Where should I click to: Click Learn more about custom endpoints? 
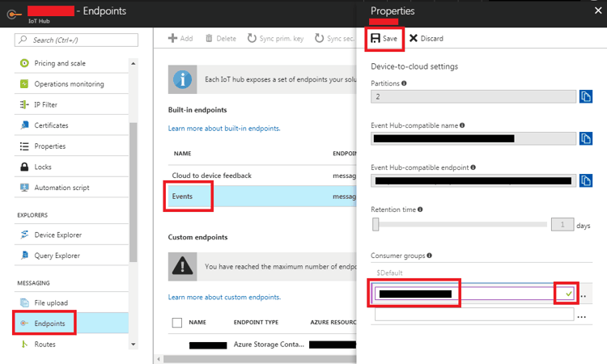(x=224, y=297)
